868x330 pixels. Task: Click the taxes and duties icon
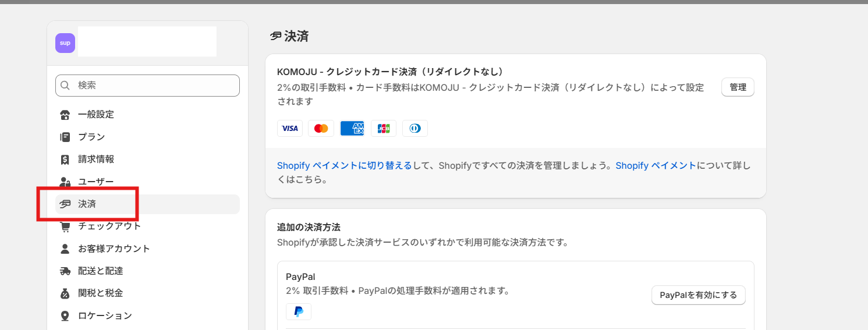point(65,293)
